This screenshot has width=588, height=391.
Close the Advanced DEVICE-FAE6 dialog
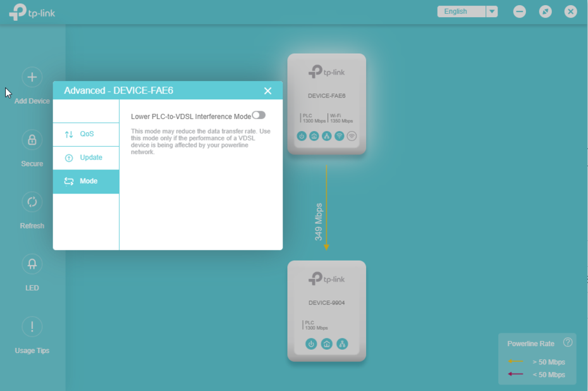click(x=267, y=91)
